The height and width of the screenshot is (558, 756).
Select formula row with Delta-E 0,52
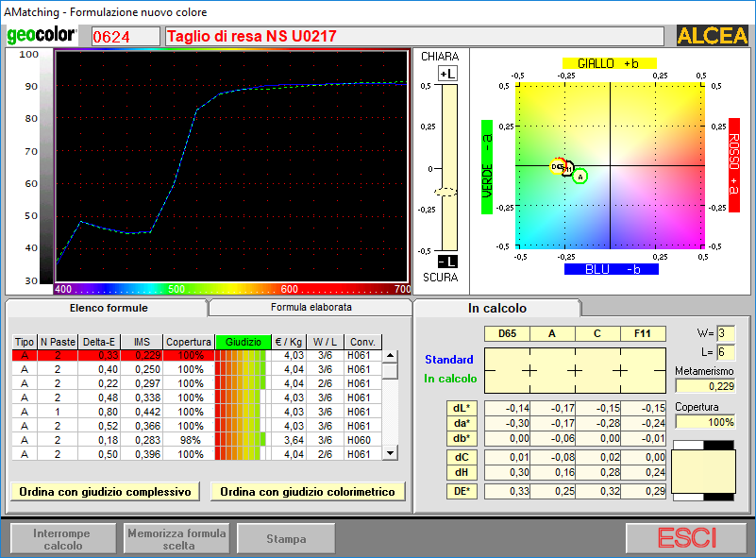(196, 426)
